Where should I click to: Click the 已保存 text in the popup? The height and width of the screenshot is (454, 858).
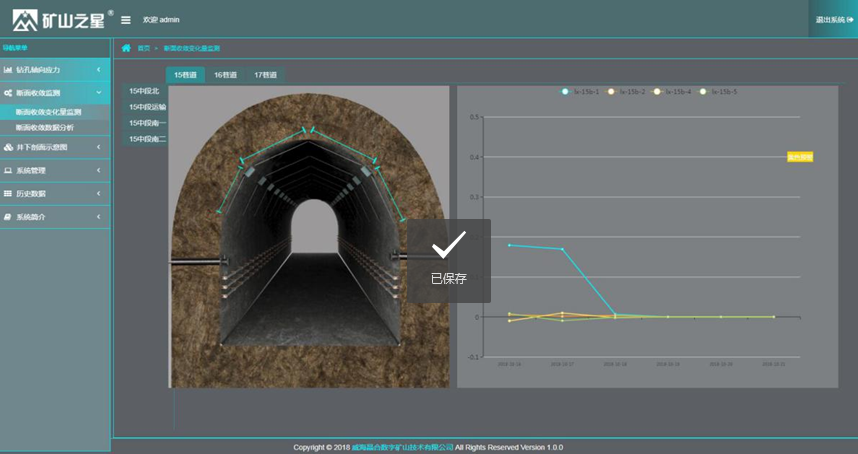coord(449,279)
